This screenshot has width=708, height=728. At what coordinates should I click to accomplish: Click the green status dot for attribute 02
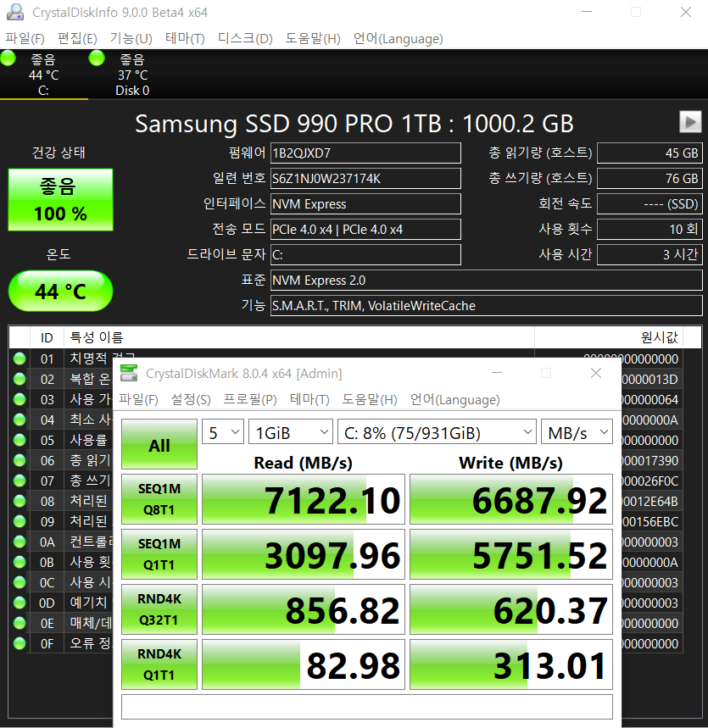click(x=20, y=380)
